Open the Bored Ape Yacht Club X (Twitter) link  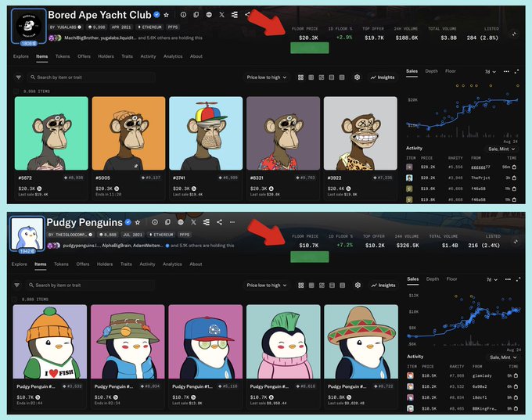click(x=221, y=15)
